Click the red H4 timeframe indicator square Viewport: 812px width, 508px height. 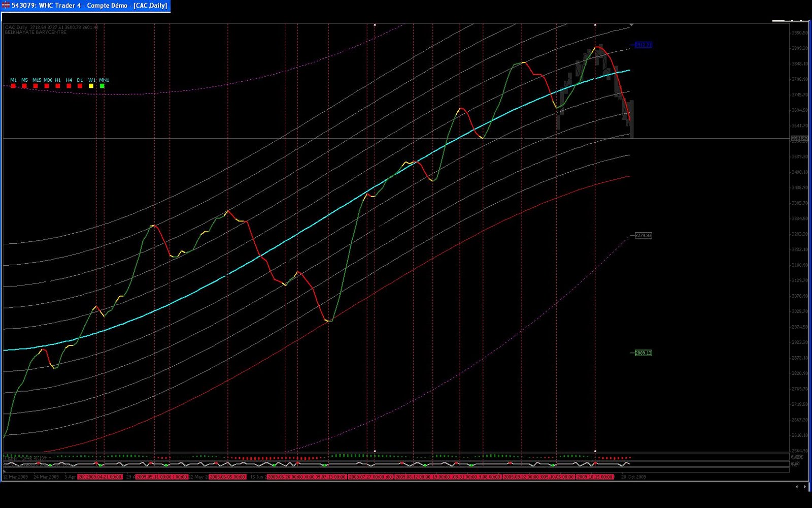click(x=69, y=86)
